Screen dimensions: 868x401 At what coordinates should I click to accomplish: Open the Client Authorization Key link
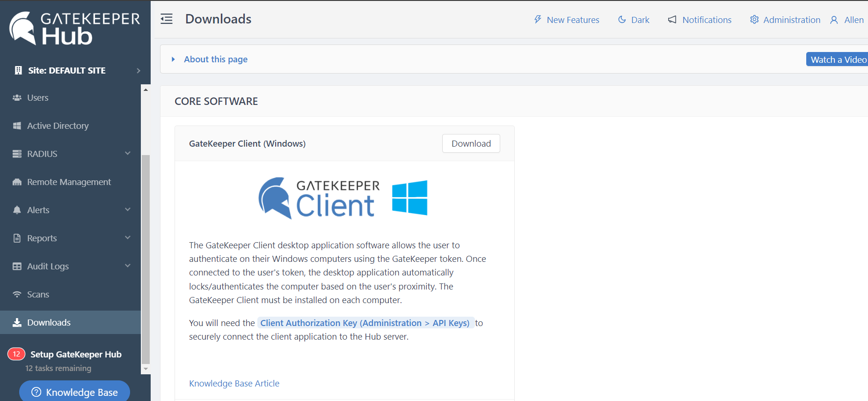(x=365, y=323)
